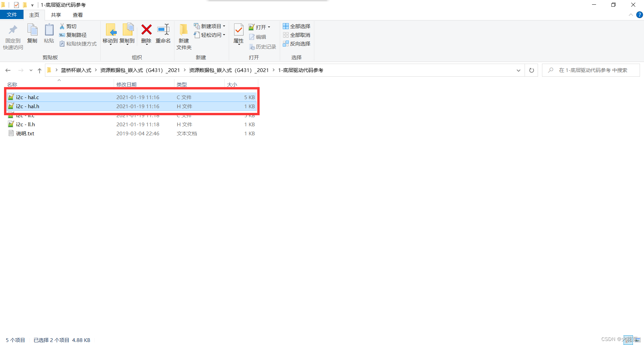
Task: Delete selected files with red X
Action: pyautogui.click(x=146, y=34)
